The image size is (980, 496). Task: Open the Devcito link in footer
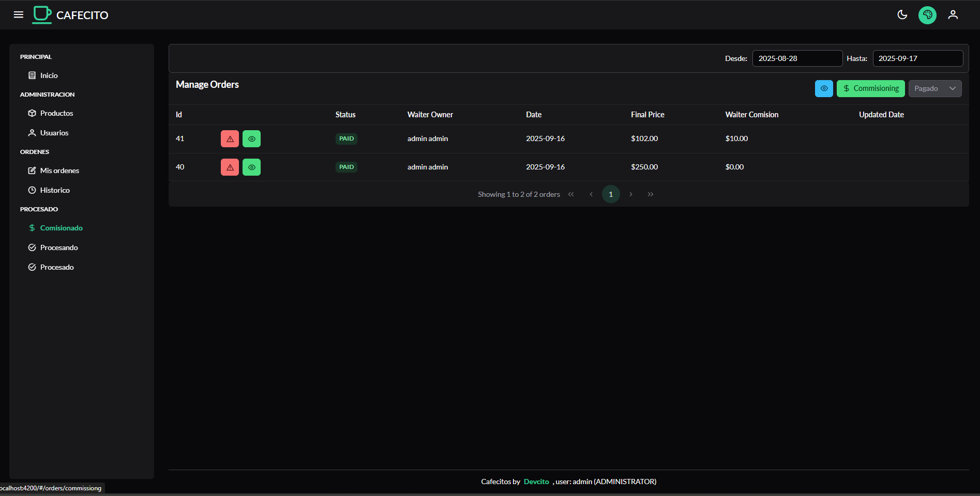pos(536,482)
